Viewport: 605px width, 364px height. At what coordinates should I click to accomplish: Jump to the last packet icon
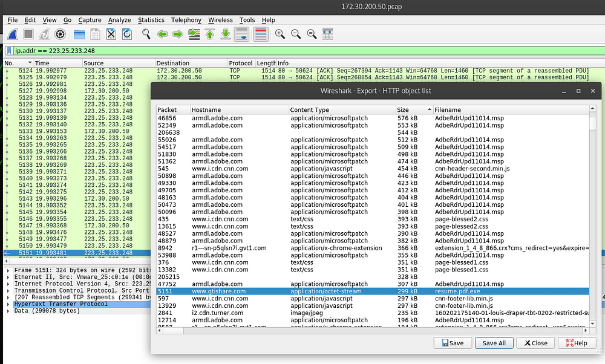[225, 34]
